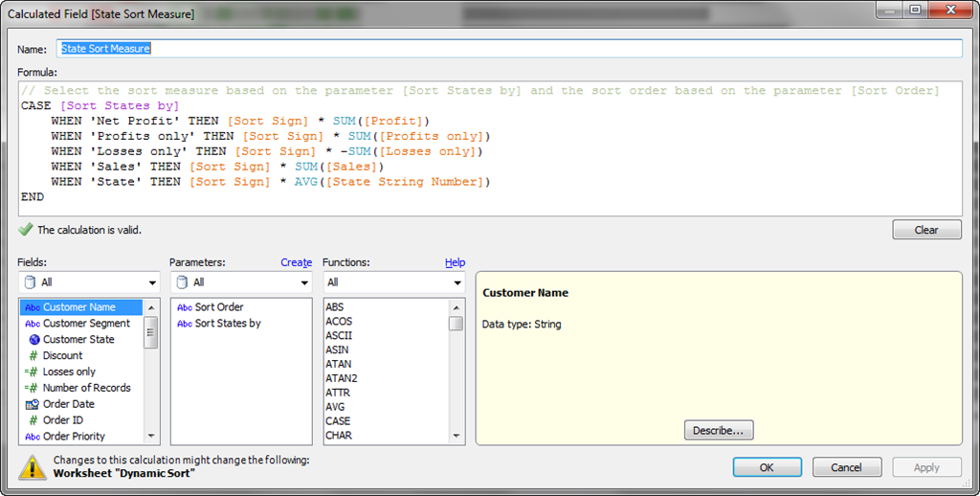Select Order Date in Fields list
The height and width of the screenshot is (496, 980).
82,404
